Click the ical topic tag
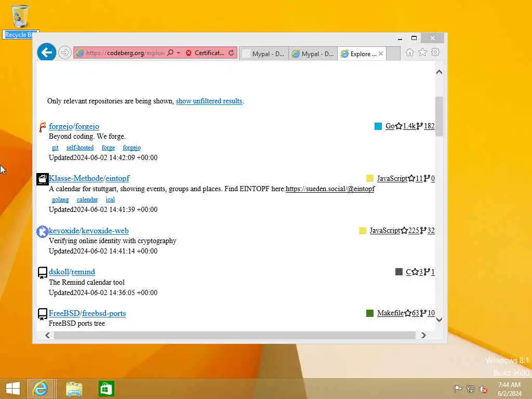 tap(110, 199)
